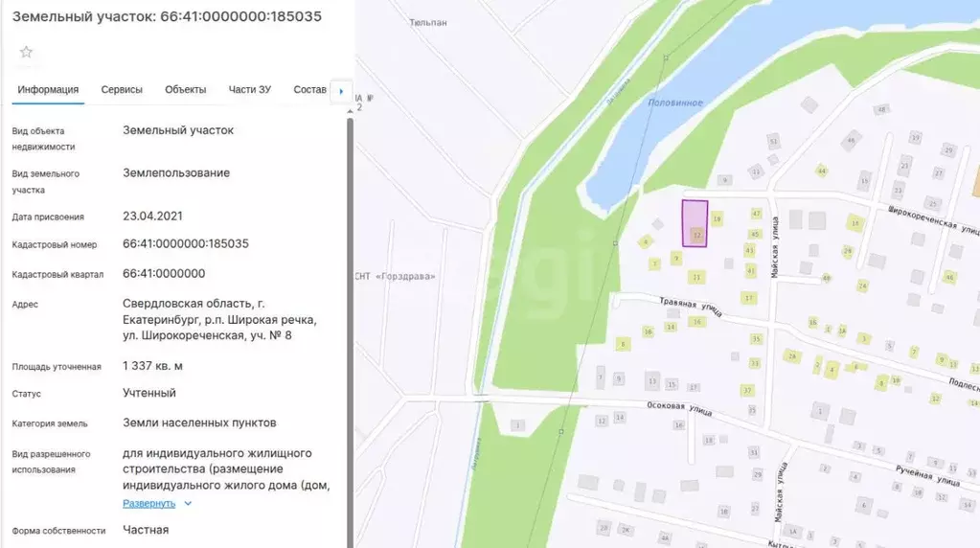Select the highlighted purple land plot
This screenshot has width=980, height=548.
click(695, 223)
